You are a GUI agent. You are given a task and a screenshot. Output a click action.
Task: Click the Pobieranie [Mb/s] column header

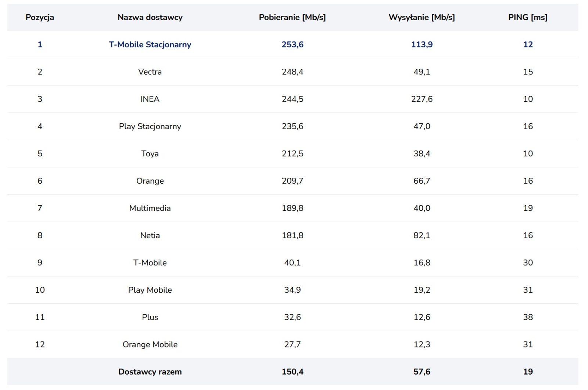(x=292, y=17)
